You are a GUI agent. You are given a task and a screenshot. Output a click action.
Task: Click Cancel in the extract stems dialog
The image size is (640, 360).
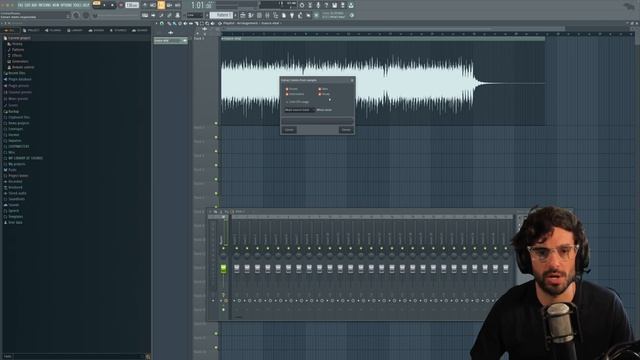coord(289,129)
